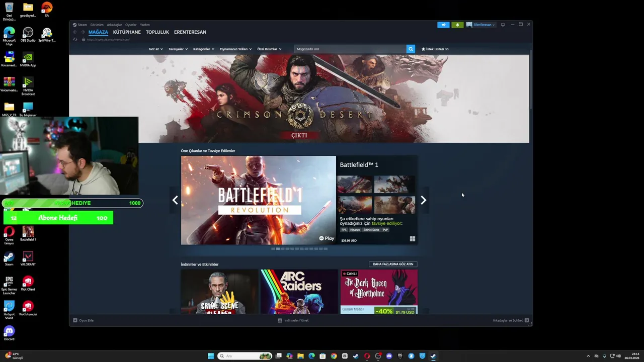Click the Windows Start button
Viewport: 644px width, 362px height.
(x=211, y=356)
